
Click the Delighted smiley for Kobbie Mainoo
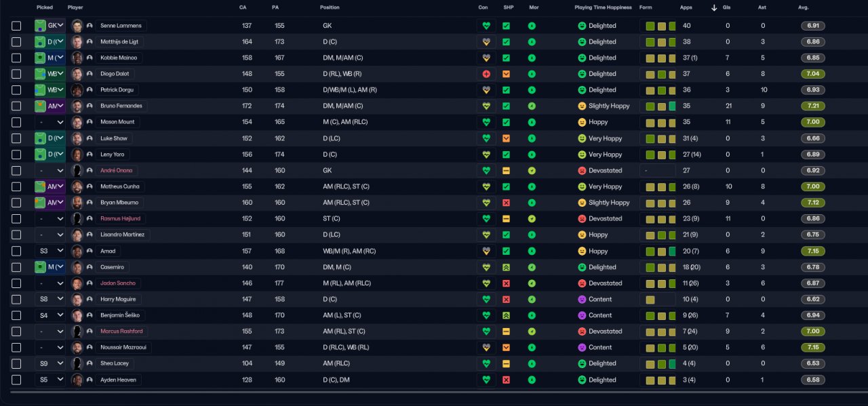(x=582, y=58)
